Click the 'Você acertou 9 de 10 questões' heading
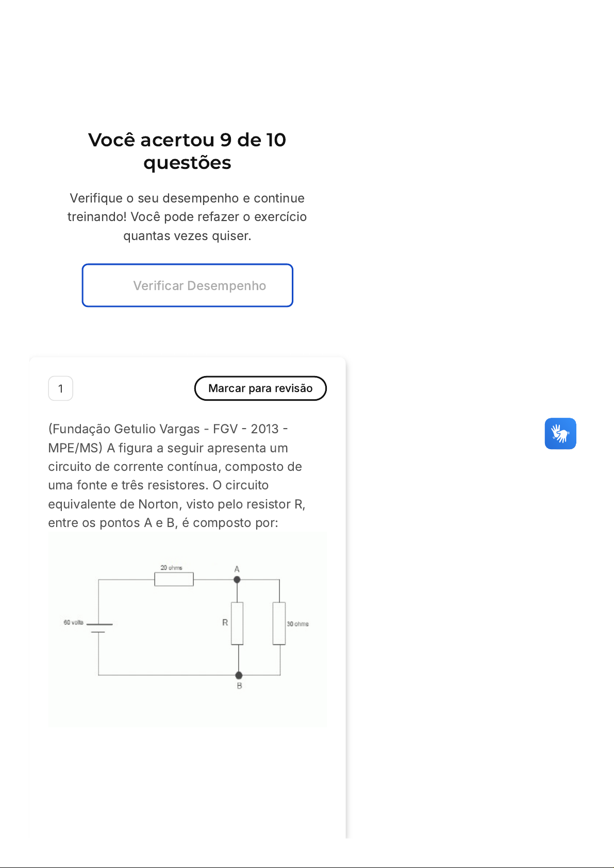This screenshot has width=614, height=868. pos(187,151)
